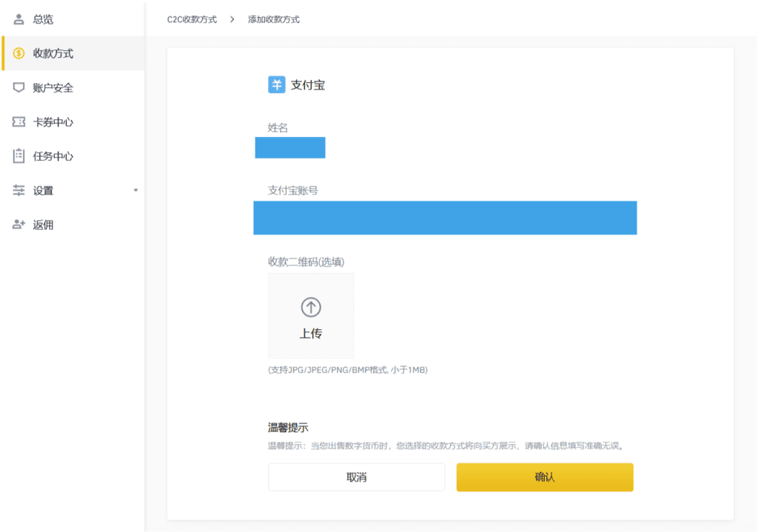Click the 任务中心 clipboard icon

[x=19, y=156]
